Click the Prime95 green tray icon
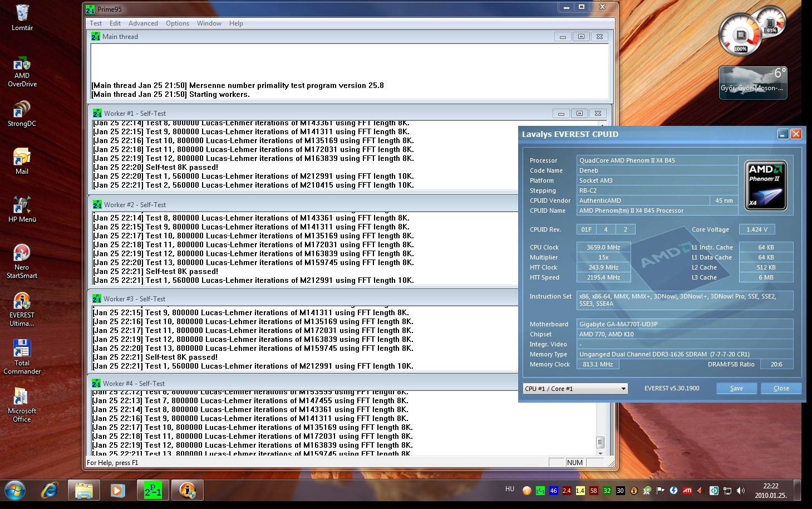The width and height of the screenshot is (812, 509). click(540, 491)
